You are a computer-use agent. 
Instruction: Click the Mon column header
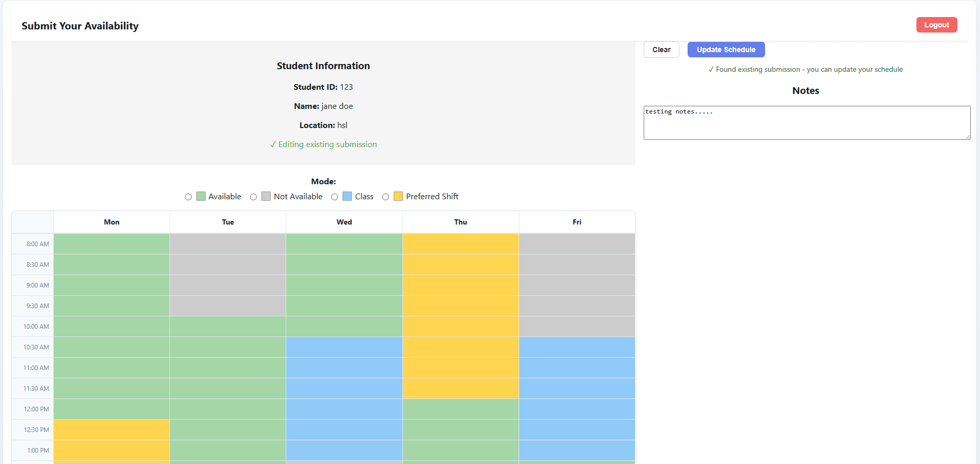pos(112,222)
